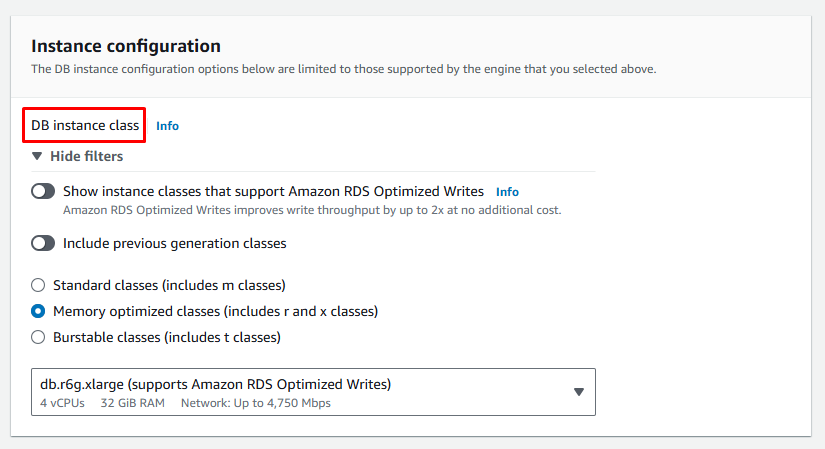
Task: Click Burstable classes (includes t classes) text
Action: pyautogui.click(x=166, y=337)
